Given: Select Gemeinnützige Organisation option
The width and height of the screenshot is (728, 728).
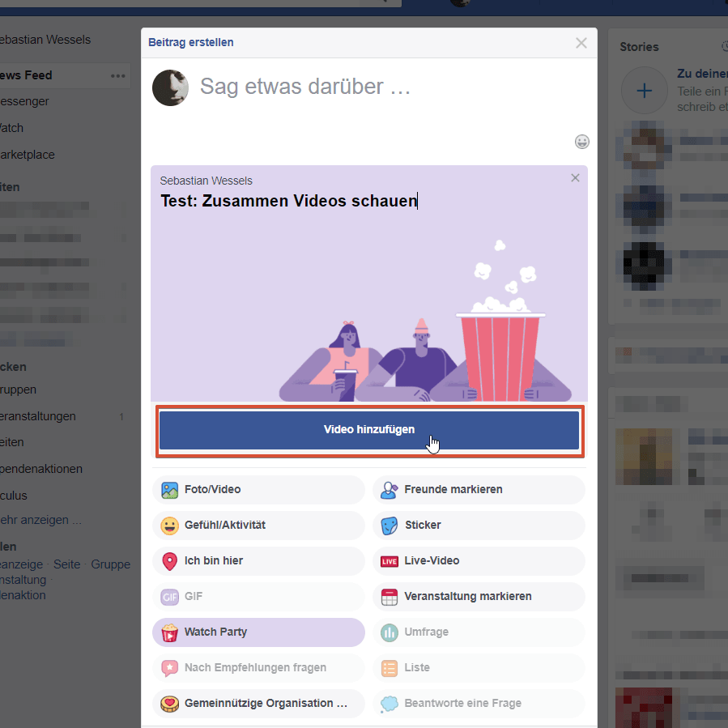Looking at the screenshot, I should pyautogui.click(x=258, y=704).
